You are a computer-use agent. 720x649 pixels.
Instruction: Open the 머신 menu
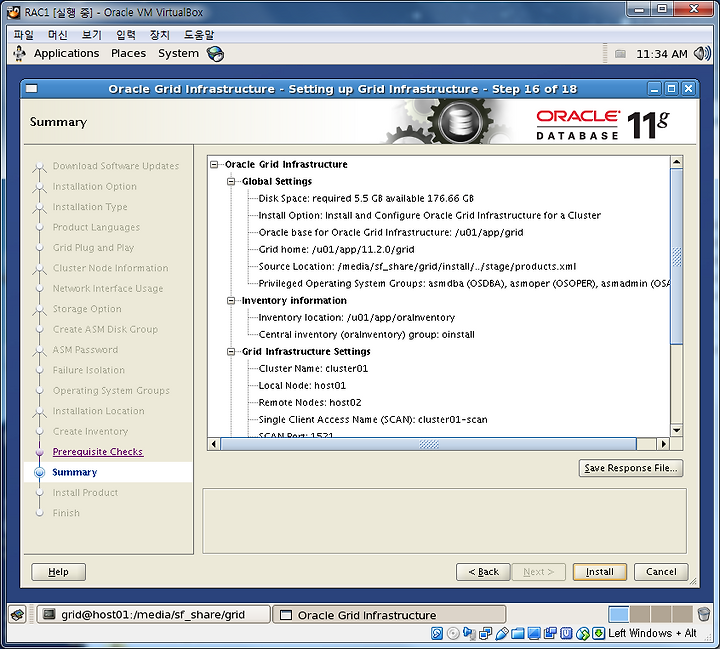pyautogui.click(x=58, y=34)
